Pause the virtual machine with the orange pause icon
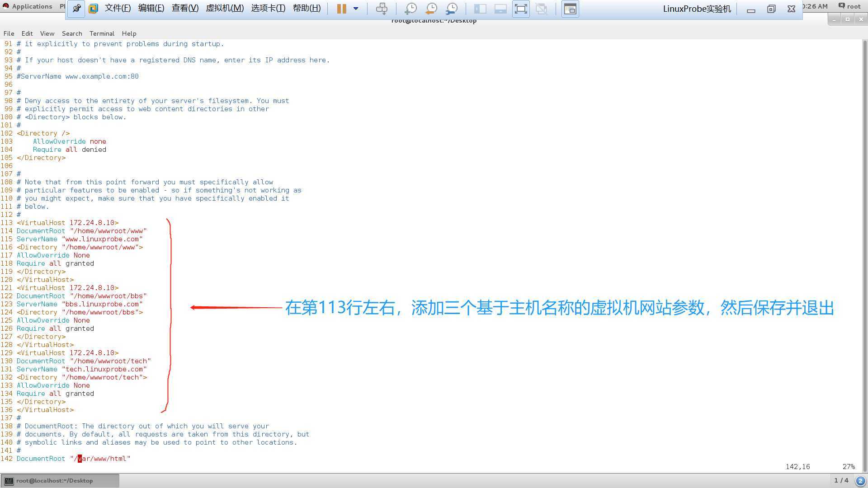 342,9
